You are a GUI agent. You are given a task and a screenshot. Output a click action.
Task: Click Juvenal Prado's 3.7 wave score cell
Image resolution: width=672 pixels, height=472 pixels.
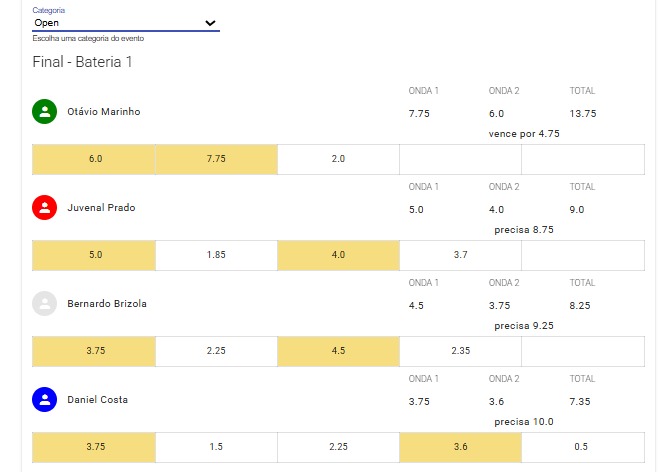[460, 255]
